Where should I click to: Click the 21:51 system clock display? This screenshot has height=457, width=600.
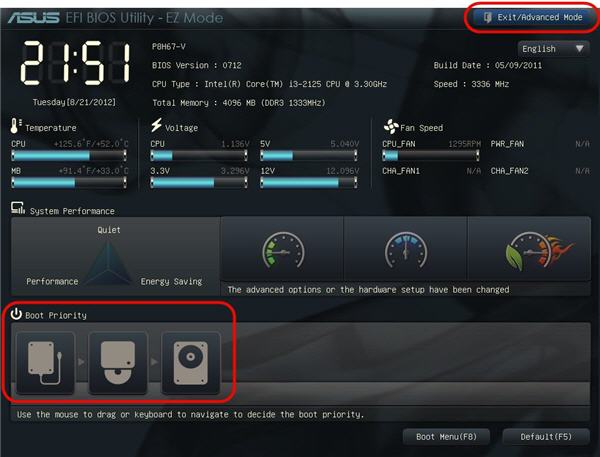tap(75, 63)
